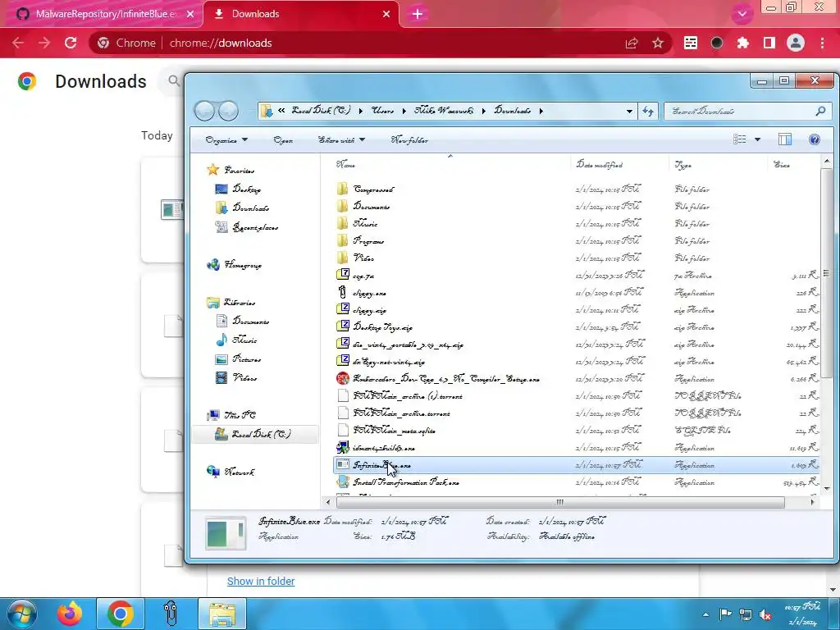Click the magnifier icon in Search Downloads box
The image size is (840, 630).
(x=820, y=111)
